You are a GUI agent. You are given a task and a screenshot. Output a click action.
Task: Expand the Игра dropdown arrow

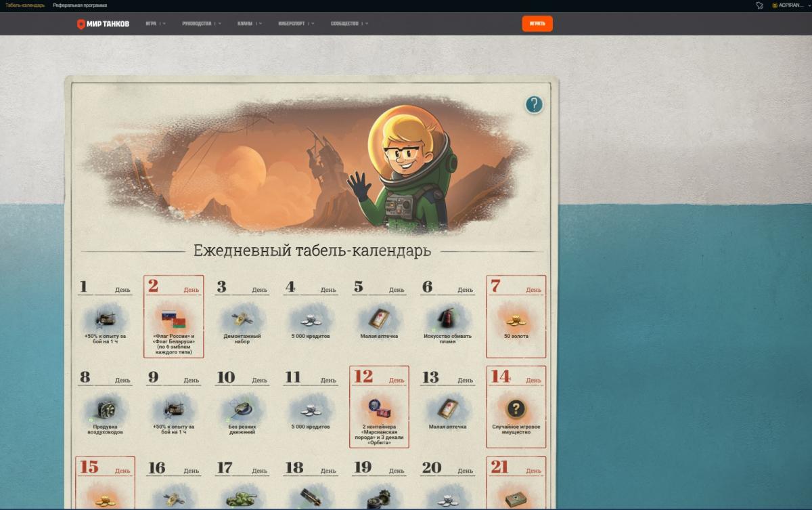pos(164,24)
